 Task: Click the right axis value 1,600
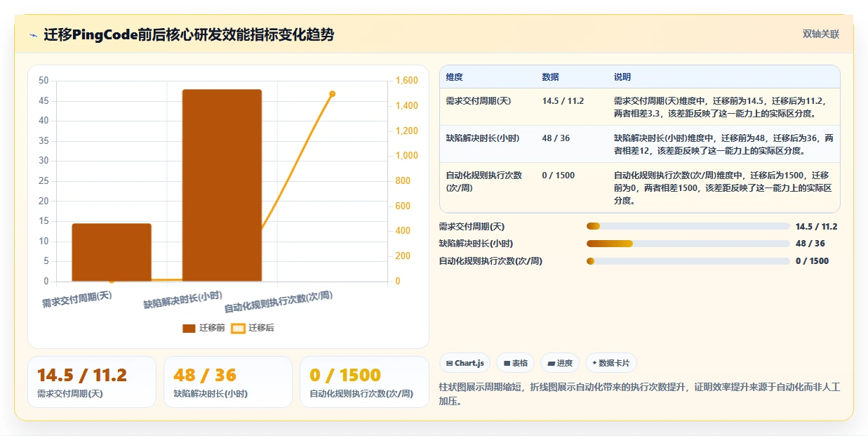[x=408, y=81]
